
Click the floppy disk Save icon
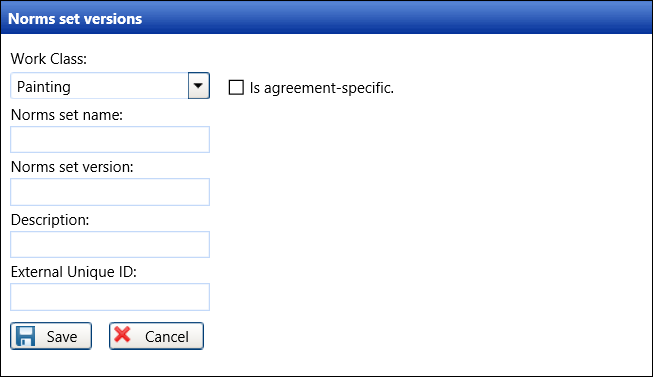click(x=25, y=336)
